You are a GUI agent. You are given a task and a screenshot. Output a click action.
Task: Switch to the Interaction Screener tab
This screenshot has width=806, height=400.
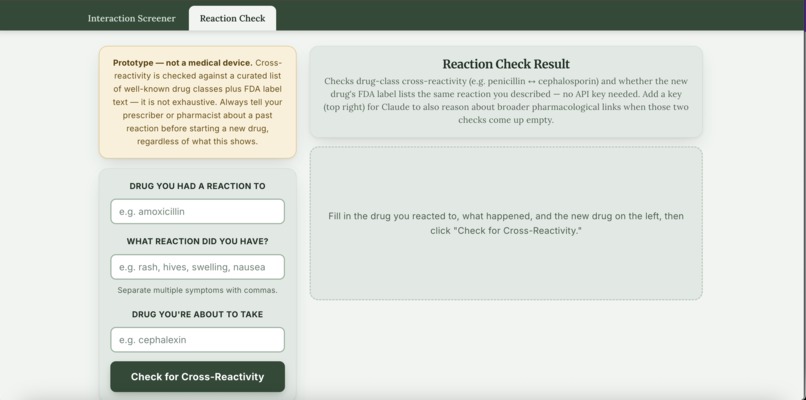click(132, 19)
